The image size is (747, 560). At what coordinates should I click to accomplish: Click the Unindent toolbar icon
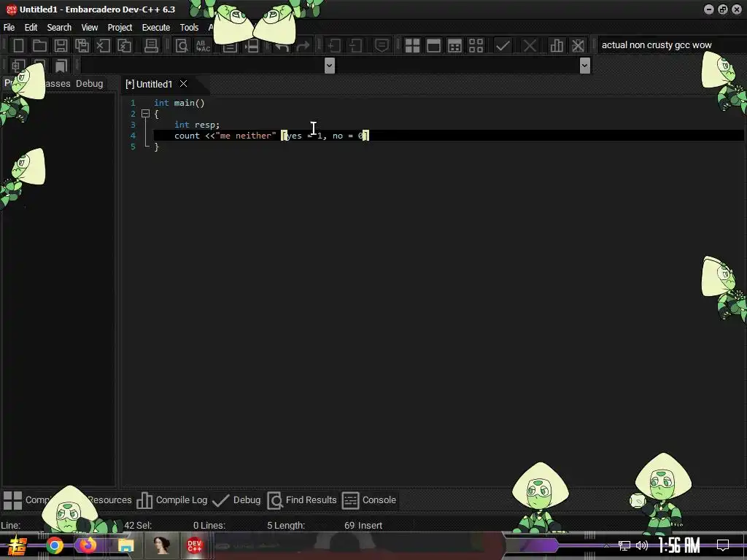click(355, 46)
